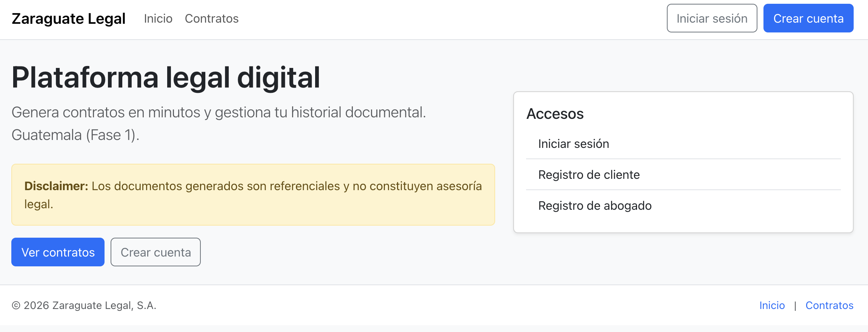The width and height of the screenshot is (868, 332).
Task: Click the Inicio link in the footer
Action: tap(772, 305)
